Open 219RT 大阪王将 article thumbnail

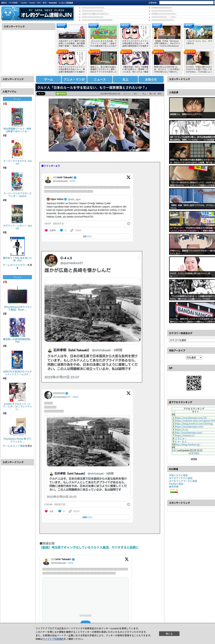pyautogui.click(x=72, y=32)
